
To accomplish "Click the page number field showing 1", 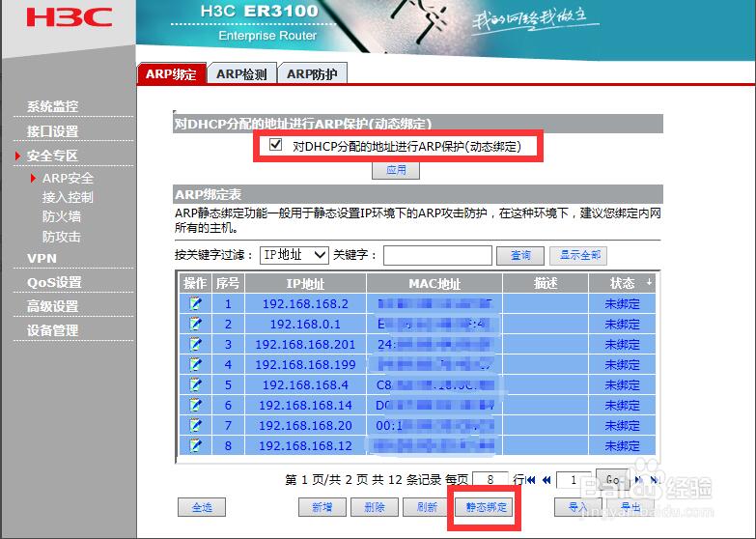I will pos(574,480).
